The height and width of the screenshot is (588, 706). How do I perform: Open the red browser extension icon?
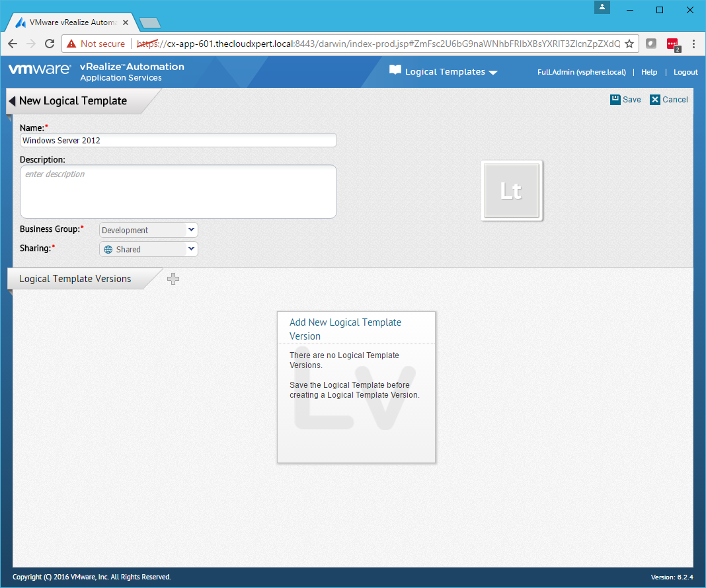tap(673, 44)
